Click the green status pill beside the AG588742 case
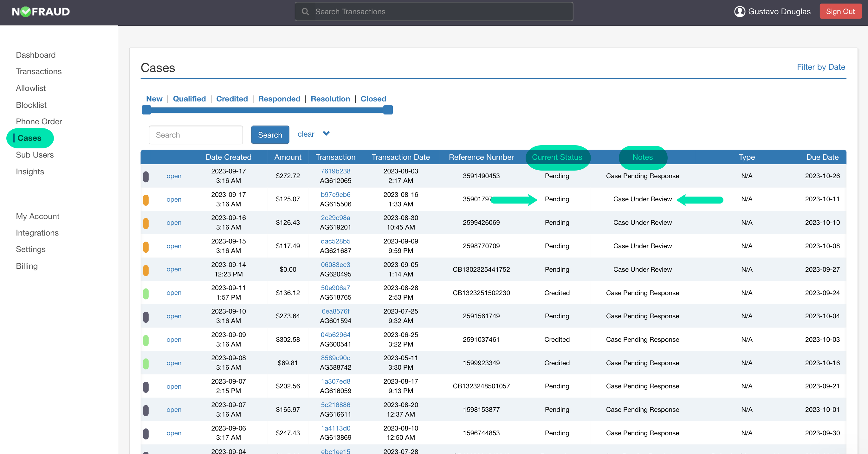Screen dimensions: 868x454 [x=146, y=363]
